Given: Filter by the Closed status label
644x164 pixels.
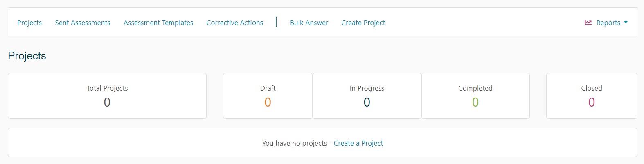Looking at the screenshot, I should (x=591, y=88).
